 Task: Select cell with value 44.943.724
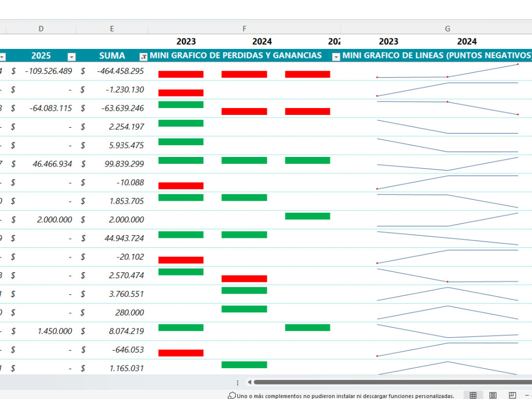pos(112,238)
